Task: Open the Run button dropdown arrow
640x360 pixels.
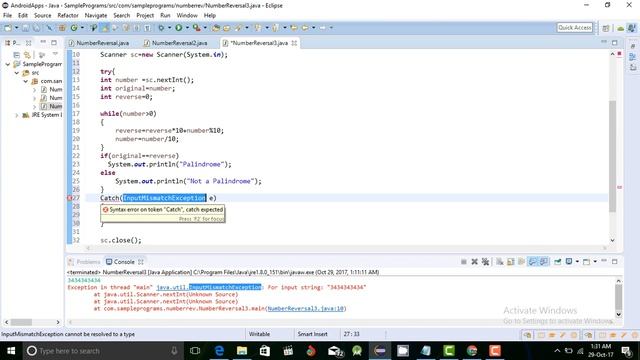Action: [187, 28]
